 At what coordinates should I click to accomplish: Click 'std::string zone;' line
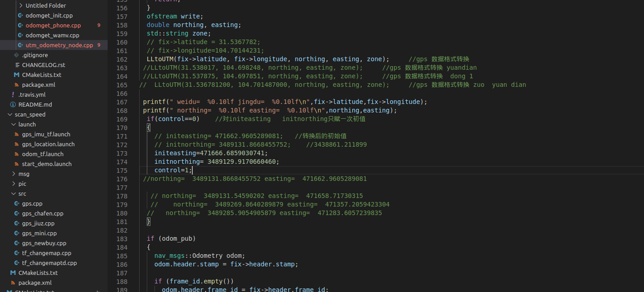tap(179, 33)
